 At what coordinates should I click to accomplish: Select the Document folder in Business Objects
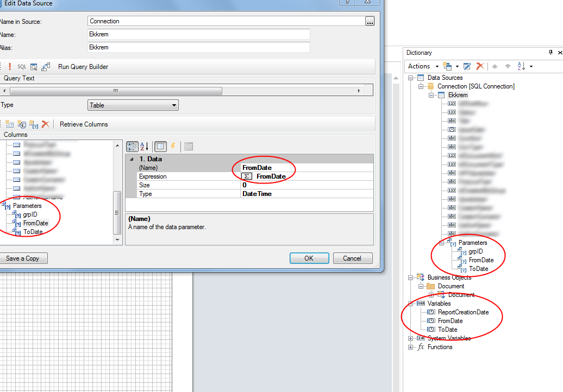451,286
